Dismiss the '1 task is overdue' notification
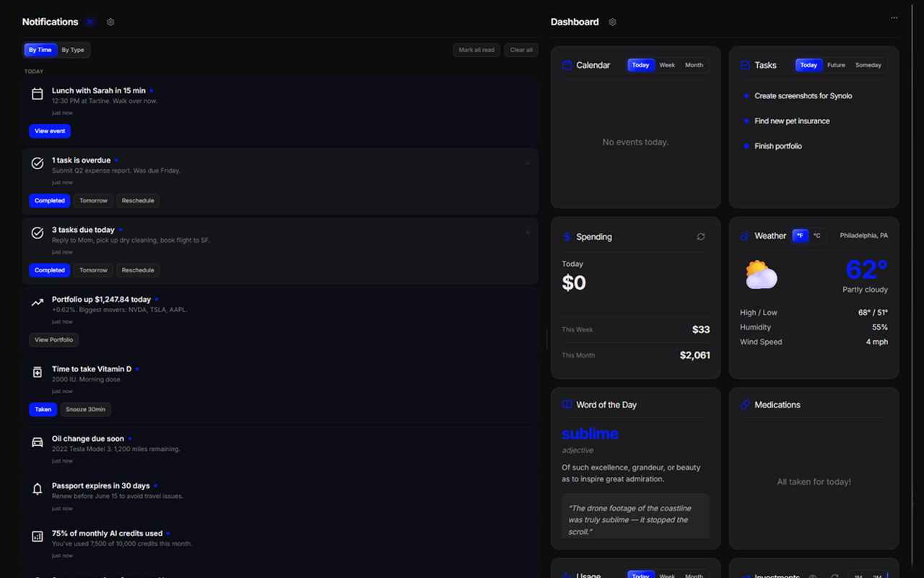 (528, 163)
